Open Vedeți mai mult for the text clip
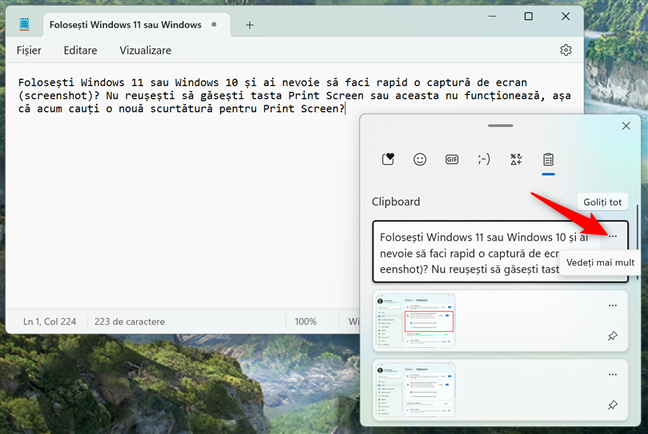Image resolution: width=648 pixels, height=434 pixels. coord(613,236)
